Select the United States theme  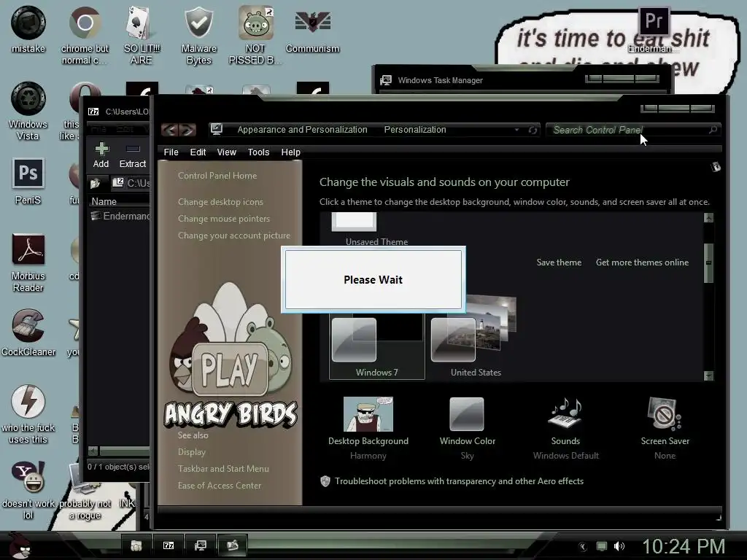(476, 337)
